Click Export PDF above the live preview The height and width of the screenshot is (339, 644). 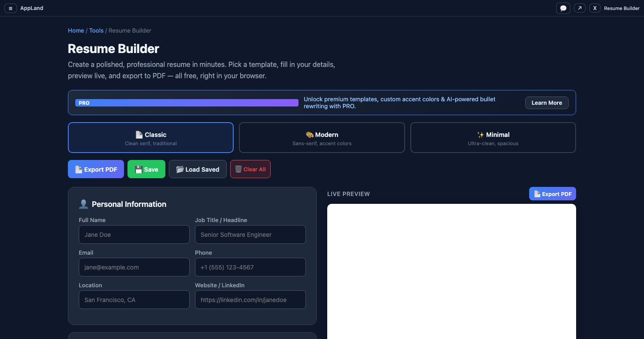[x=552, y=193]
